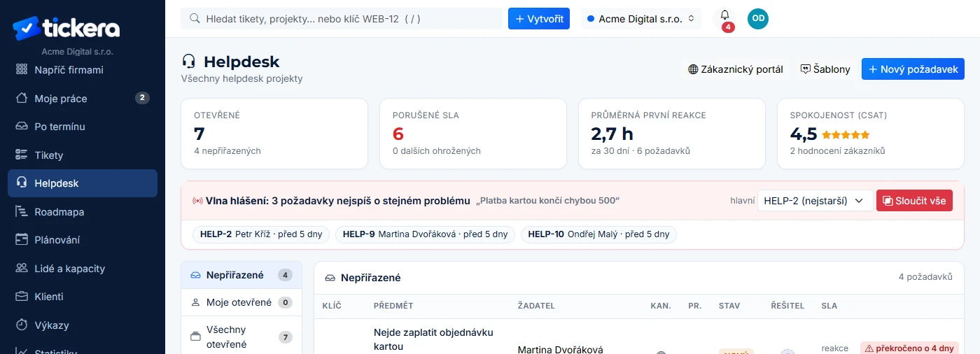Click the Napříč firmami grid icon

pos(22,70)
